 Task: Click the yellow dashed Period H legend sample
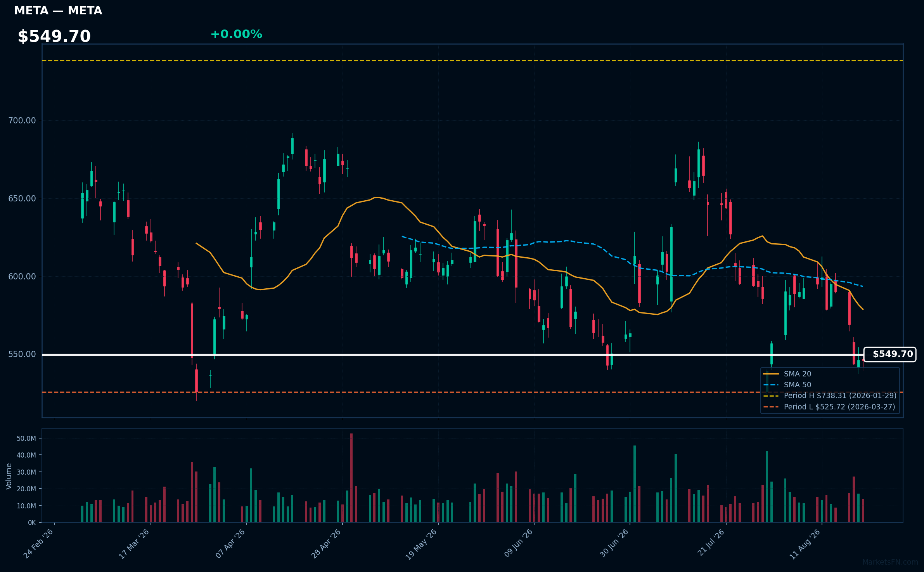(771, 396)
